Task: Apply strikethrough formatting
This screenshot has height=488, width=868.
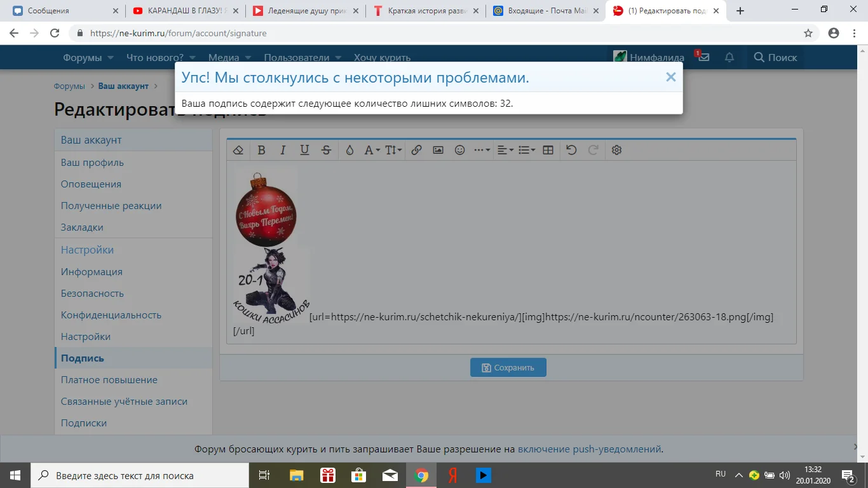Action: 326,150
